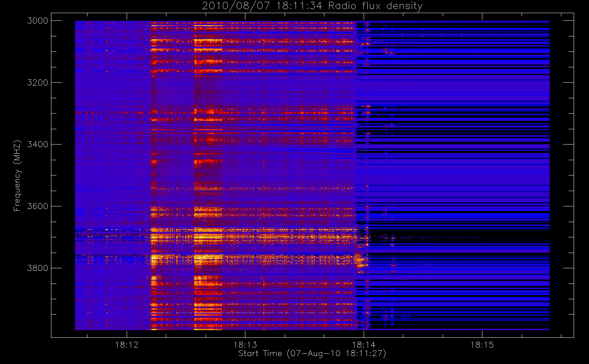Click the 3800 frequency tick label

pos(38,268)
